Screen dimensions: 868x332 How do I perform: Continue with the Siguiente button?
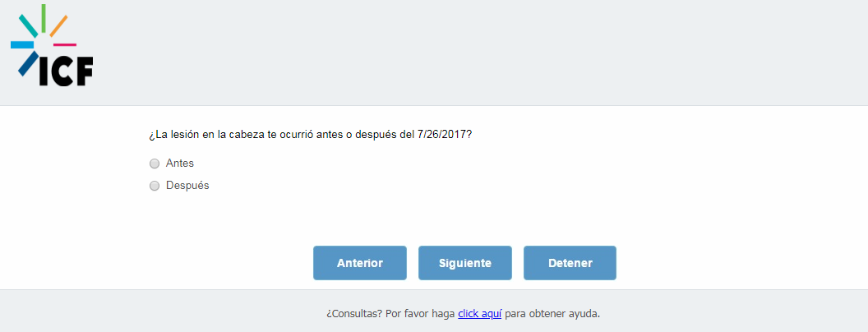point(465,264)
